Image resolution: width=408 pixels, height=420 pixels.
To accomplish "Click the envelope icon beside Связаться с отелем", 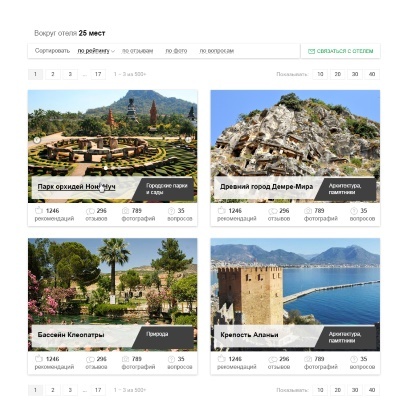I will [x=311, y=51].
